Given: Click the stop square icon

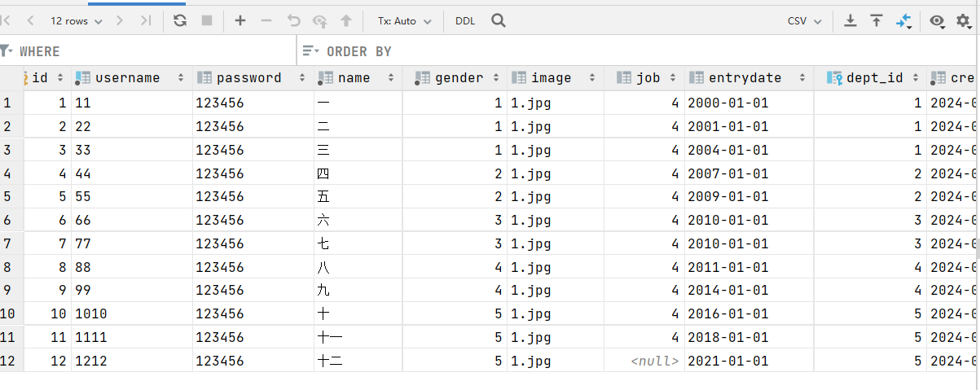Looking at the screenshot, I should click(x=206, y=21).
